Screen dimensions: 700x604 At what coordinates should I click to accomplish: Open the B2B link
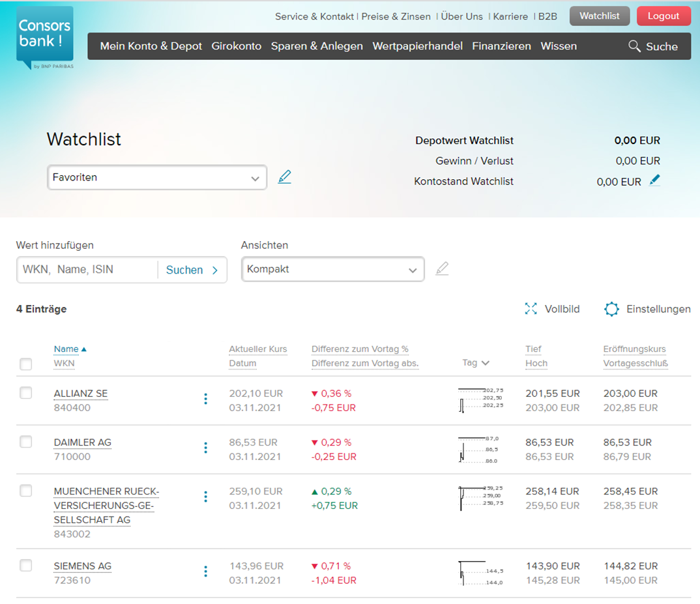(x=547, y=16)
